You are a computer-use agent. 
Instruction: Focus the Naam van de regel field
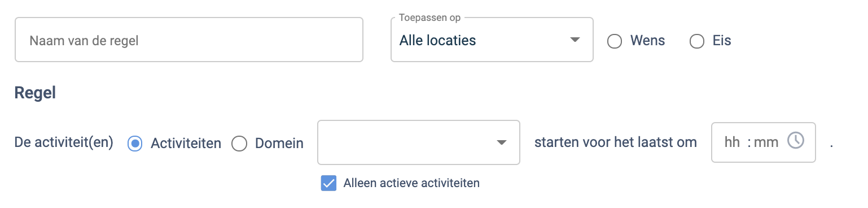pos(189,40)
